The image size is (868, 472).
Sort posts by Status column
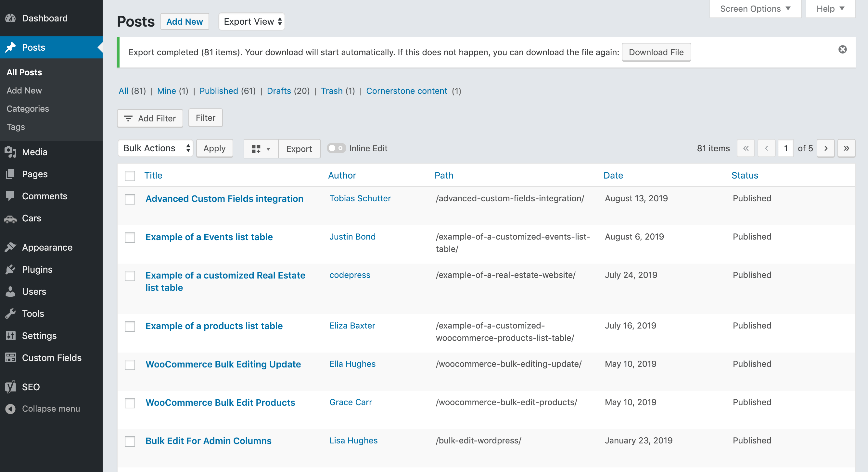coord(745,176)
